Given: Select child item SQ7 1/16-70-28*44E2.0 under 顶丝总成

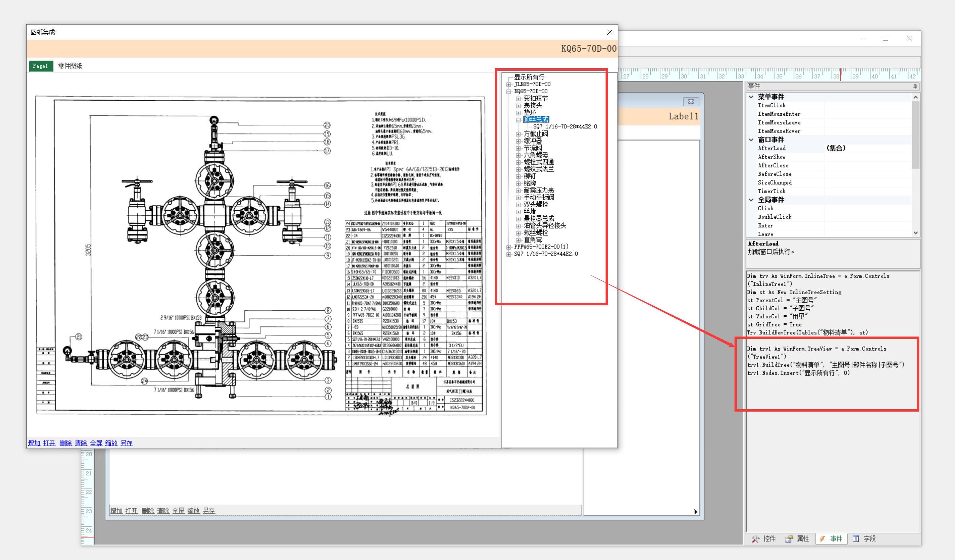Looking at the screenshot, I should pyautogui.click(x=565, y=127).
